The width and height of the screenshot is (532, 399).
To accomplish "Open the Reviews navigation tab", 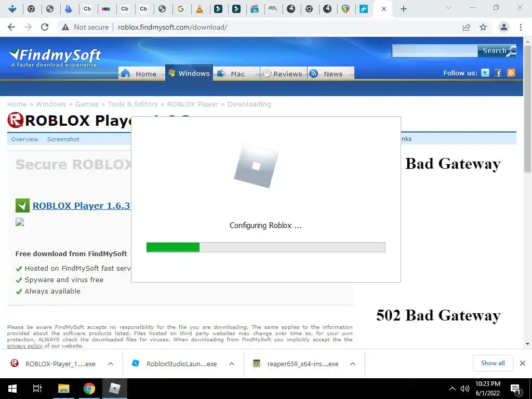I will [283, 73].
